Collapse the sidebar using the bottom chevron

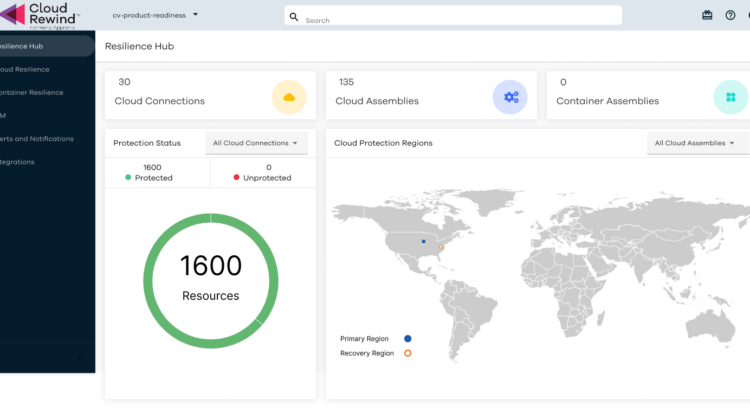pyautogui.click(x=80, y=357)
